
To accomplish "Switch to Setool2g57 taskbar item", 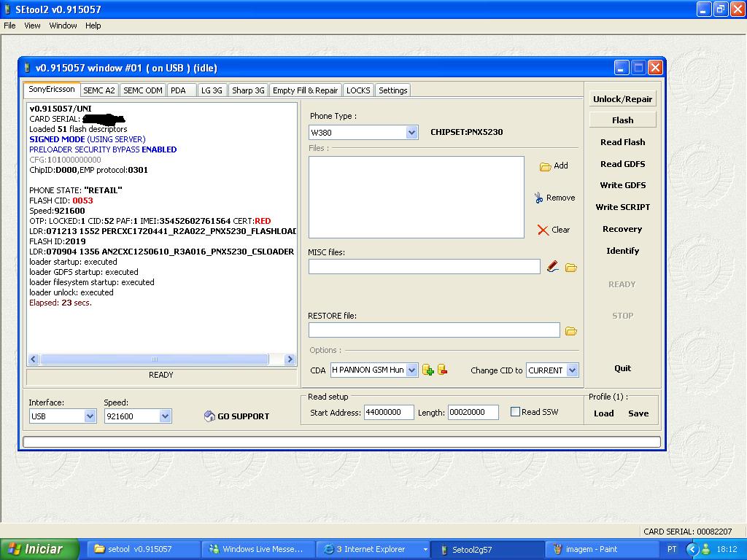I will (487, 549).
